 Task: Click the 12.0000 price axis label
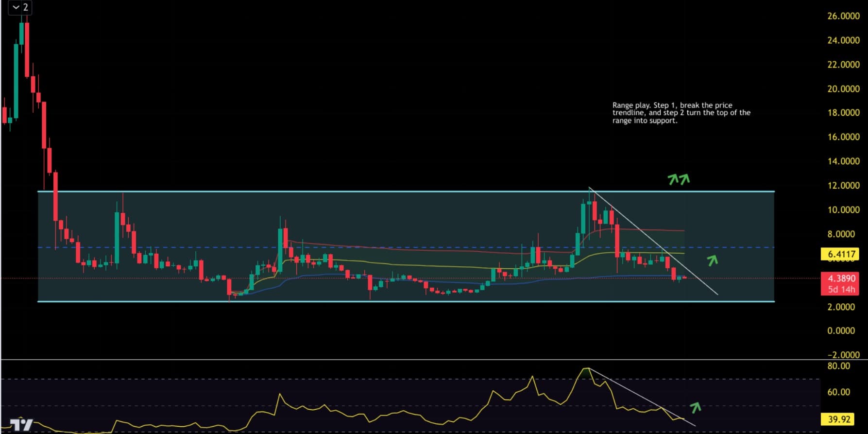(x=843, y=186)
